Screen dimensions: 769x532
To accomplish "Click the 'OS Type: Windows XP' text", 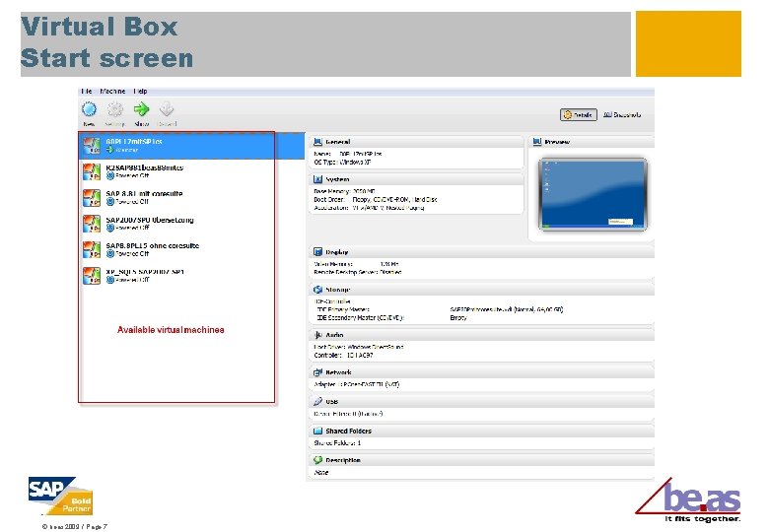I will coord(342,163).
